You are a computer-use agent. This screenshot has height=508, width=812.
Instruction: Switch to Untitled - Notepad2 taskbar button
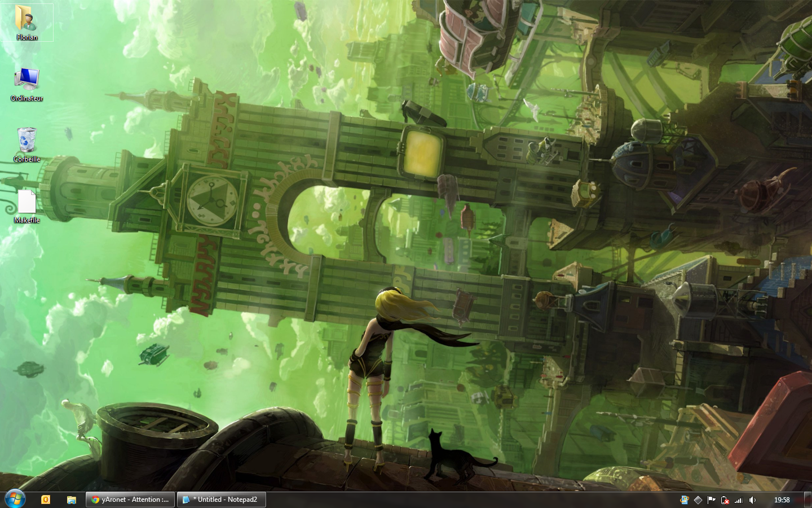[221, 500]
